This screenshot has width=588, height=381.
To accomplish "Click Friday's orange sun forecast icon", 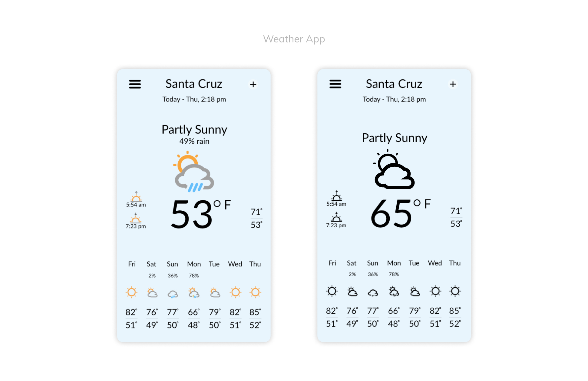I will pyautogui.click(x=131, y=292).
